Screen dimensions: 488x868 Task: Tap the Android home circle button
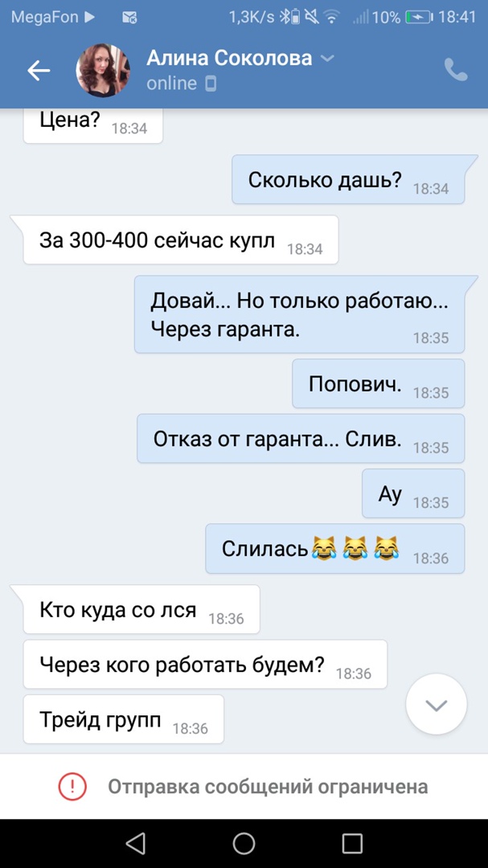coord(244,843)
